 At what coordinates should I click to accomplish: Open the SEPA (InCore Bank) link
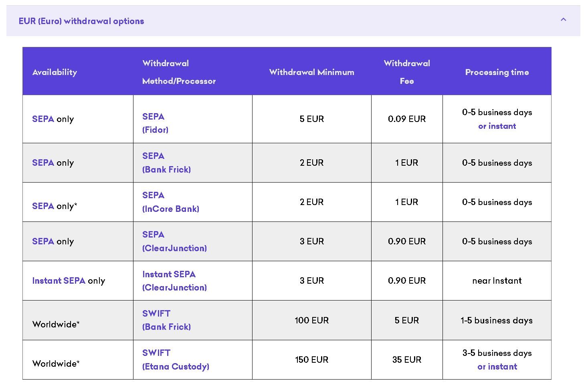point(170,202)
